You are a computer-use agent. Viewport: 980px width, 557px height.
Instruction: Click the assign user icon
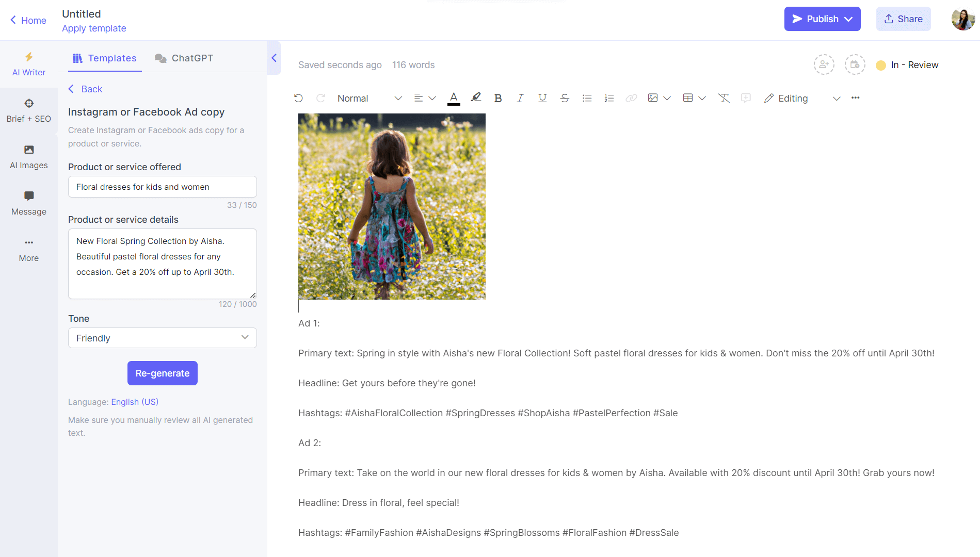[x=824, y=65]
